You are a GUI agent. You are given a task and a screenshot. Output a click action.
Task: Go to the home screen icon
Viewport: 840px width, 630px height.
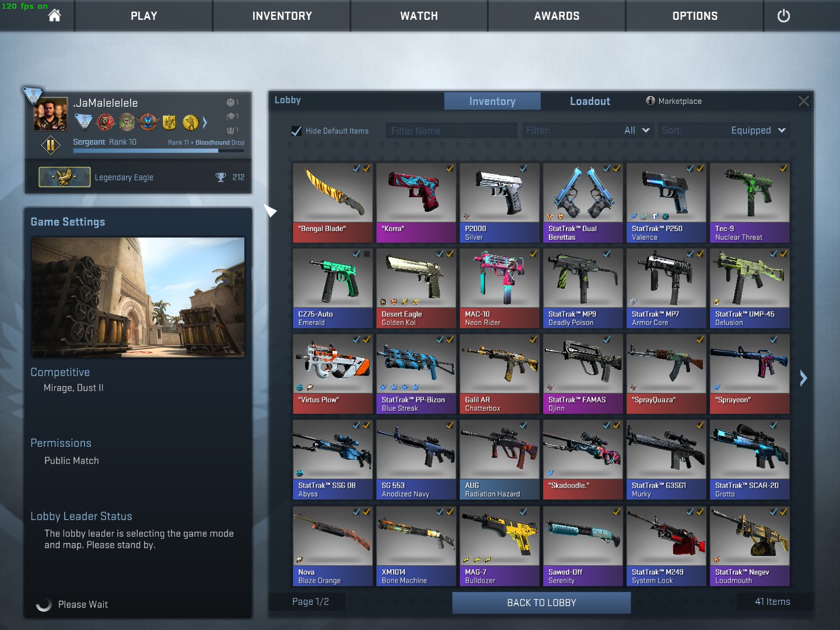pyautogui.click(x=54, y=16)
